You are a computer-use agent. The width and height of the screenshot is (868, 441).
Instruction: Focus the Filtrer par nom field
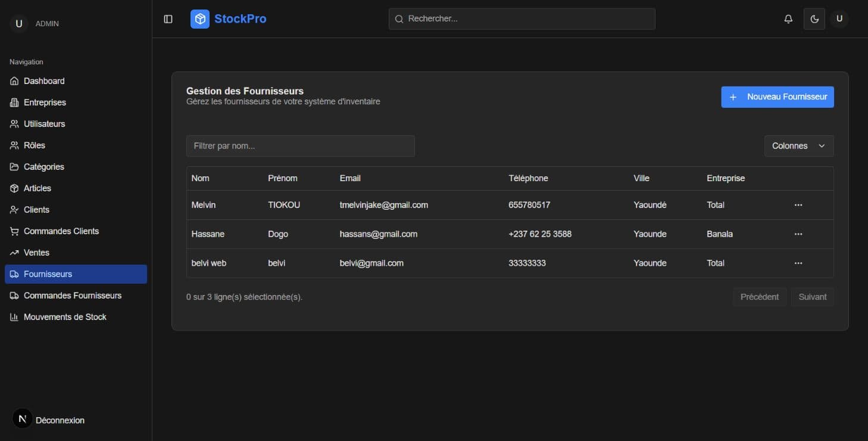(x=301, y=146)
